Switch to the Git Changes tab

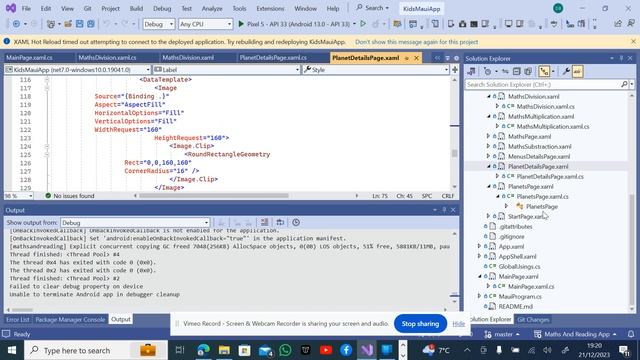[533, 320]
